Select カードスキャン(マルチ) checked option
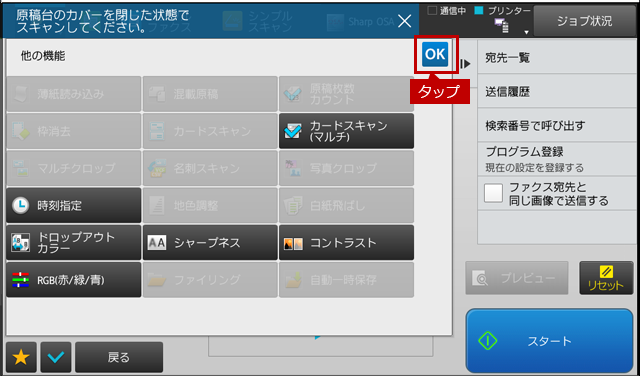The image size is (640, 376). [x=347, y=131]
